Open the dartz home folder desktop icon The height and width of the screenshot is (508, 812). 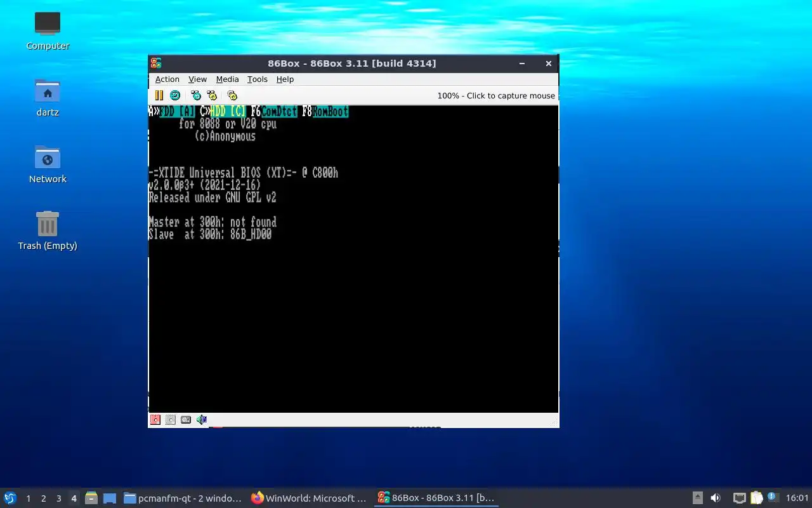48,98
